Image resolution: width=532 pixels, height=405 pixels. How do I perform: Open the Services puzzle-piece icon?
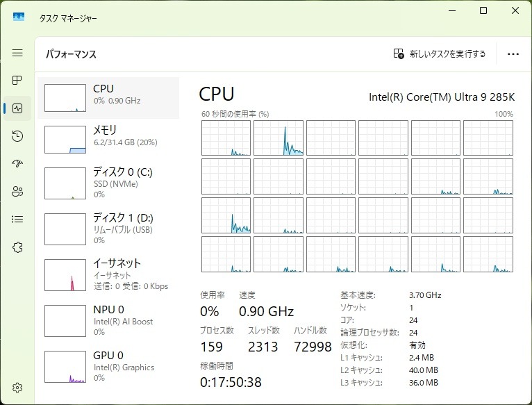[17, 247]
